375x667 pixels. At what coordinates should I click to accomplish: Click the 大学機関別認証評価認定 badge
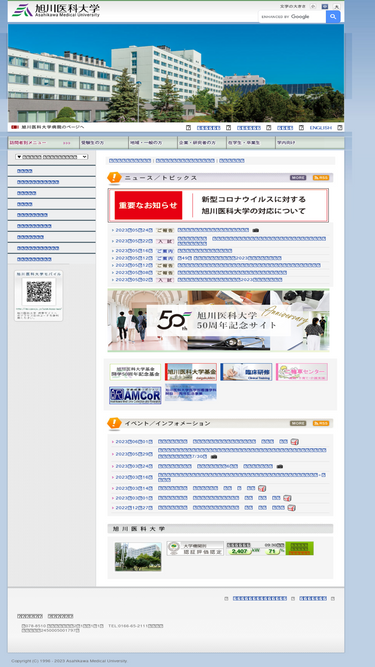click(195, 548)
